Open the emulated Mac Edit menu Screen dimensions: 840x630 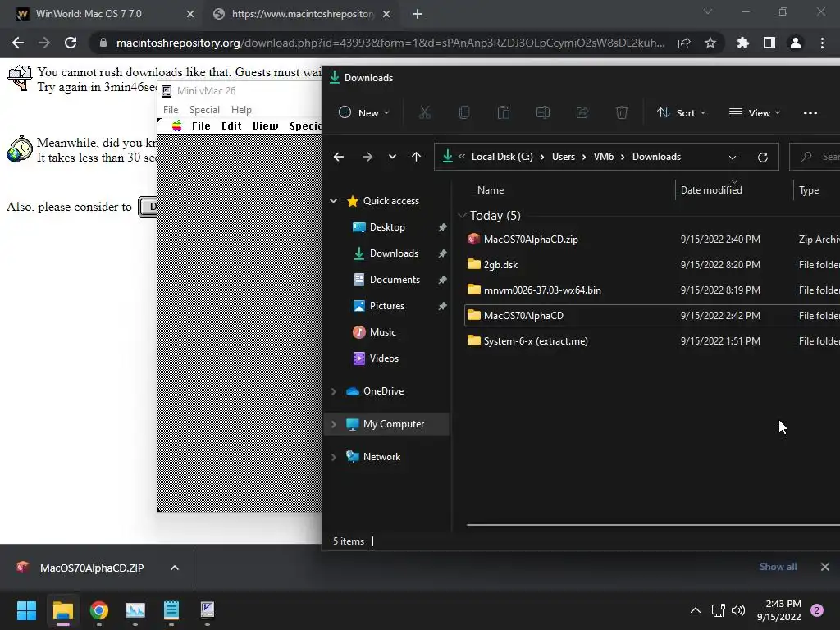(231, 126)
